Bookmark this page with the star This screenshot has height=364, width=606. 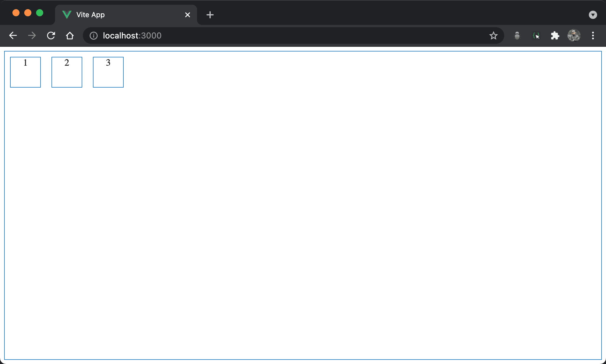[x=493, y=36]
